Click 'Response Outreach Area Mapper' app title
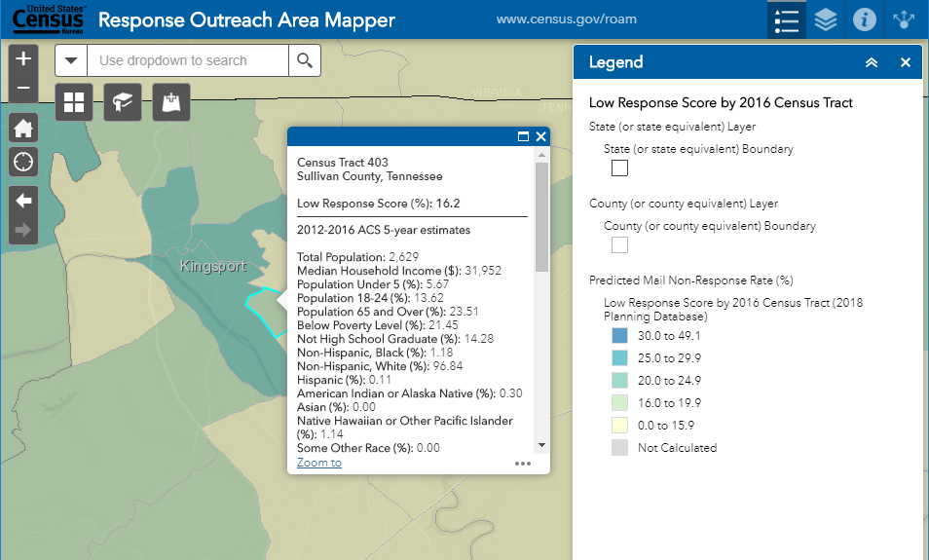Image resolution: width=929 pixels, height=560 pixels. tap(246, 19)
